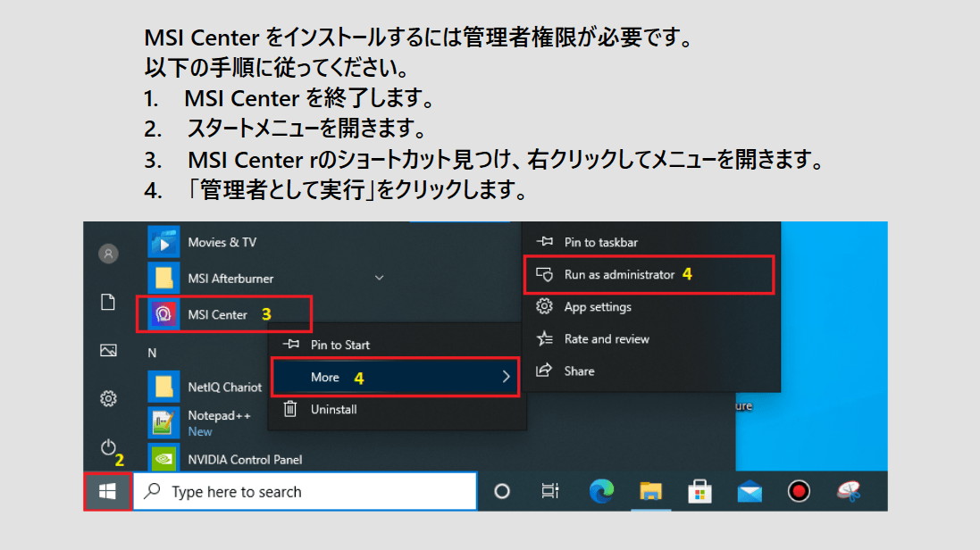
Task: Choose Uninstall from the context menu
Action: pyautogui.click(x=397, y=409)
